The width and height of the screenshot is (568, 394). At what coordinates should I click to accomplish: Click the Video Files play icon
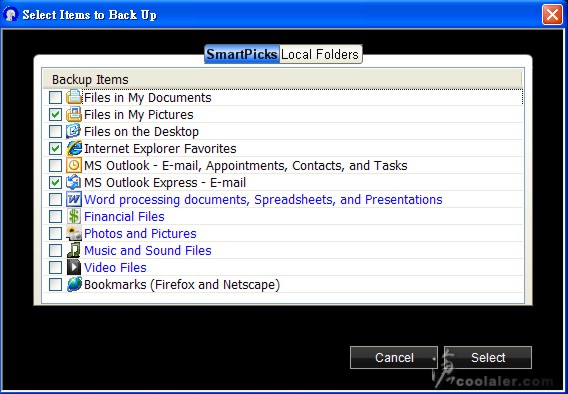tap(74, 267)
